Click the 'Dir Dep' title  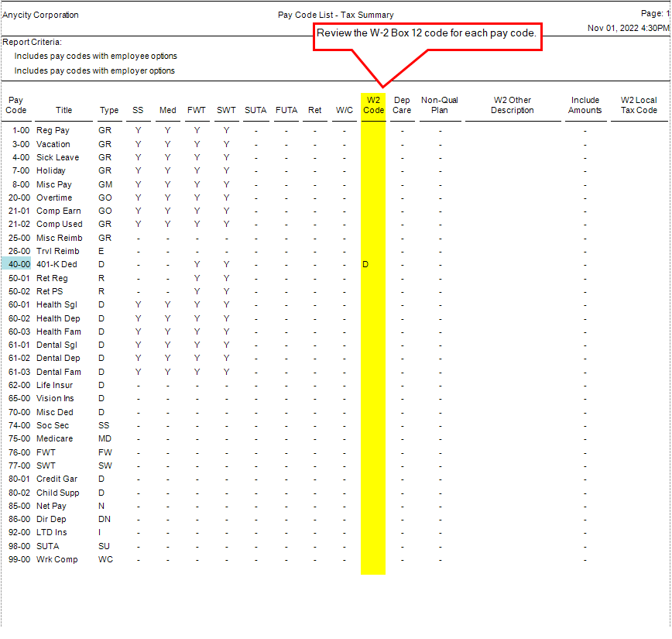51,520
